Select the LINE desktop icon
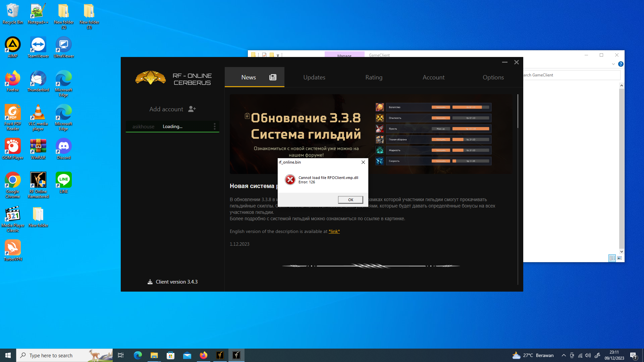Image resolution: width=644 pixels, height=362 pixels. click(x=64, y=183)
